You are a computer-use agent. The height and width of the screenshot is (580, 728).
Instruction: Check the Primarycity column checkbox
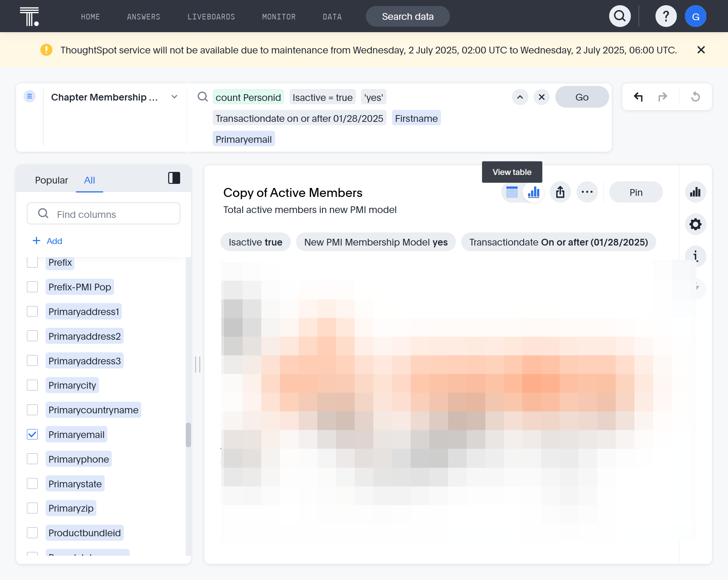(x=33, y=385)
